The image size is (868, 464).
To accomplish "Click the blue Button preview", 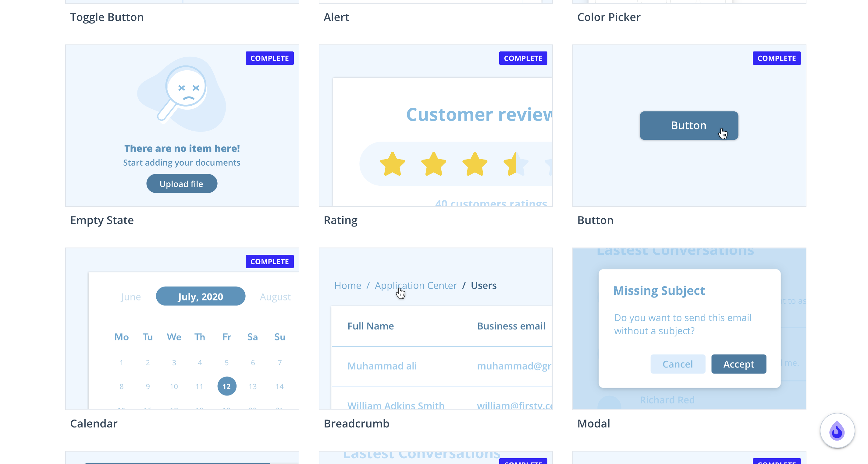I will click(x=689, y=125).
